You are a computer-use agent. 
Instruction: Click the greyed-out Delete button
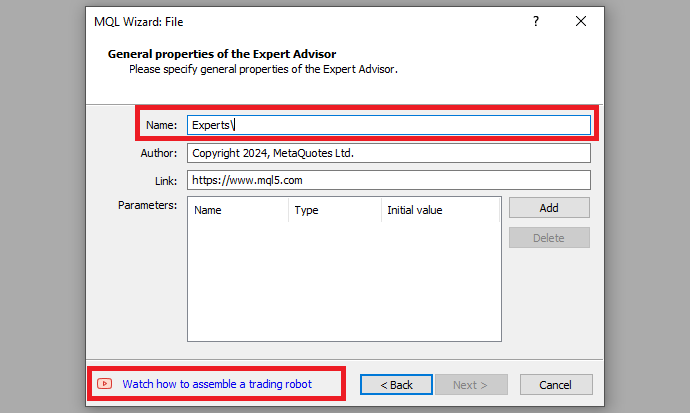point(549,238)
